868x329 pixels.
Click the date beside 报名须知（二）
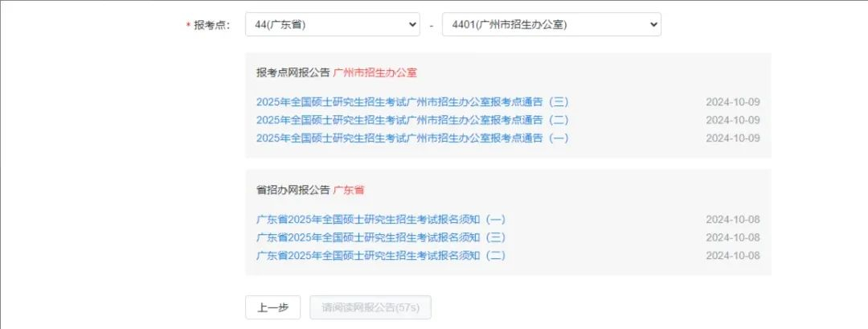732,255
